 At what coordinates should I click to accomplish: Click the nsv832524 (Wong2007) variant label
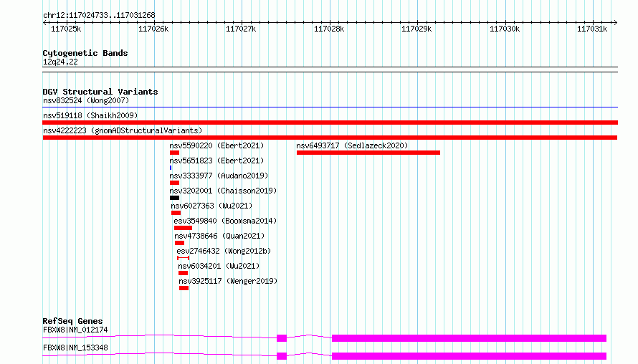pos(86,100)
